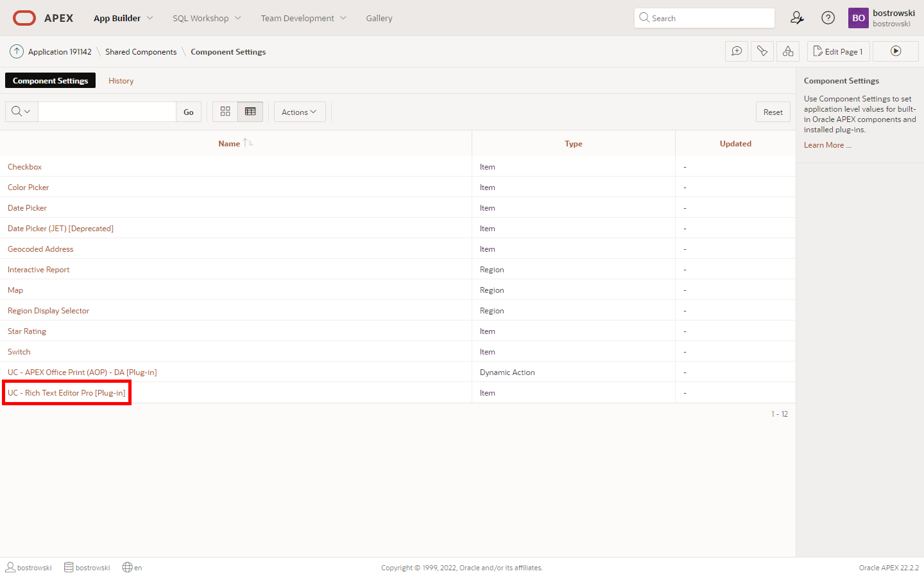The width and height of the screenshot is (924, 578).
Task: Expand the App Builder dropdown menu
Action: (x=123, y=18)
